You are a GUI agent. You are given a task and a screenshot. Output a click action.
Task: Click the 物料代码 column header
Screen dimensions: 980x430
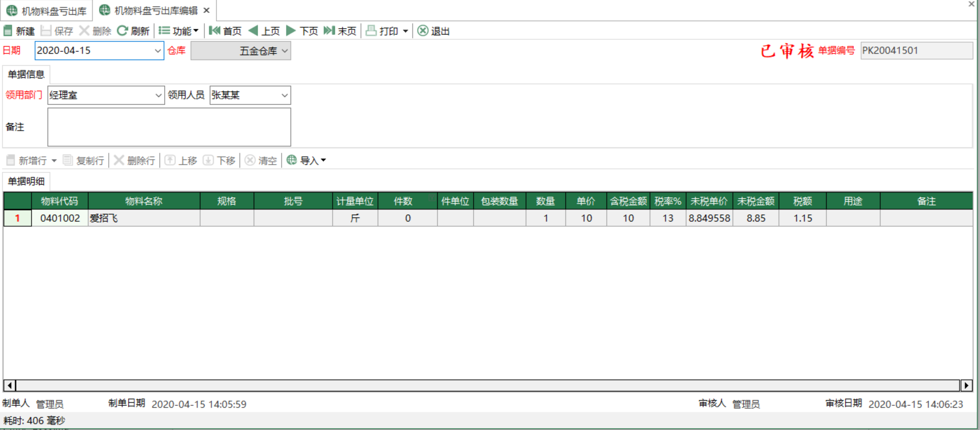[x=60, y=201]
